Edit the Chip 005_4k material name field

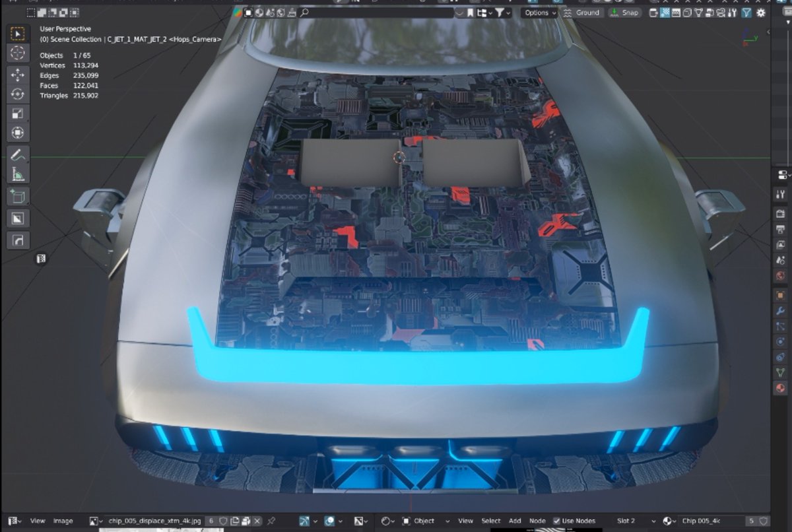point(713,521)
